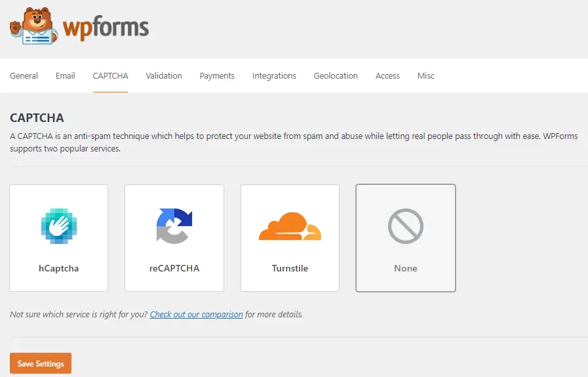Switch to the Integrations tab
Viewport: 588px width, 377px height.
coord(274,76)
